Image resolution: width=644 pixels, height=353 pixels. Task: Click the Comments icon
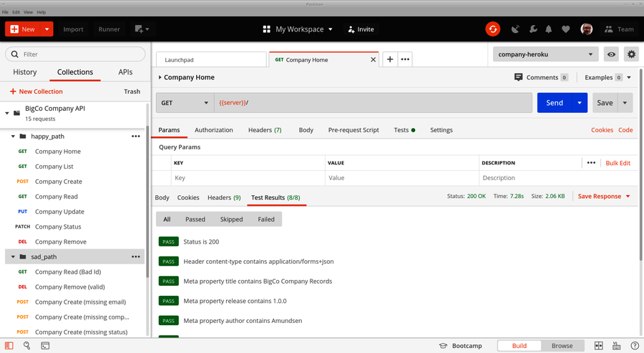click(518, 77)
